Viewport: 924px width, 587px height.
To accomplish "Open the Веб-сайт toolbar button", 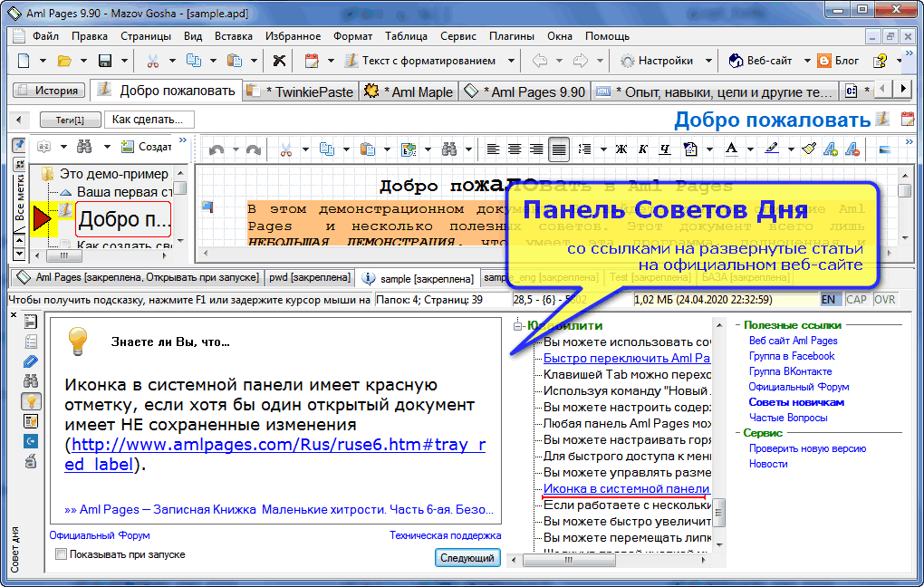I will click(x=760, y=61).
